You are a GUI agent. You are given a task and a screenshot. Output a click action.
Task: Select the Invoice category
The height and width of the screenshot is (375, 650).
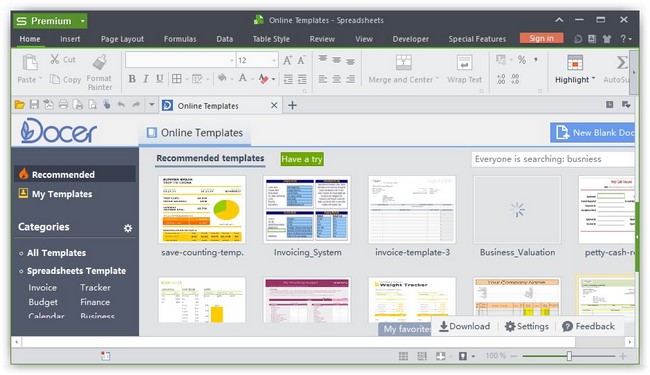click(43, 288)
